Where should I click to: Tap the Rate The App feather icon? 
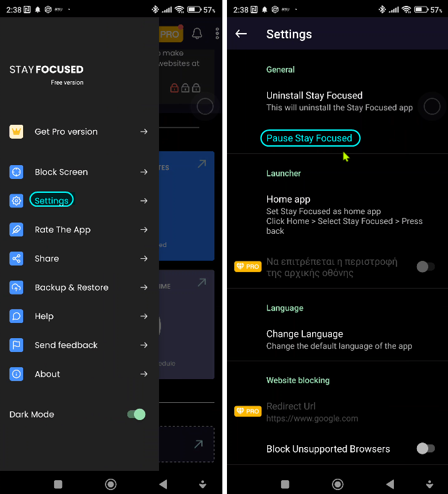tap(16, 230)
